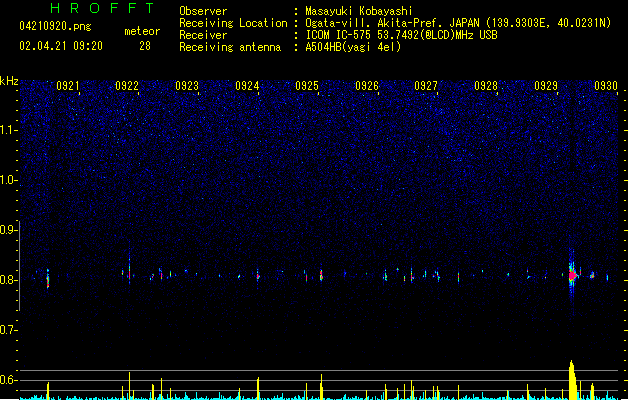
Task: Click the Observer label
Action: [203, 11]
